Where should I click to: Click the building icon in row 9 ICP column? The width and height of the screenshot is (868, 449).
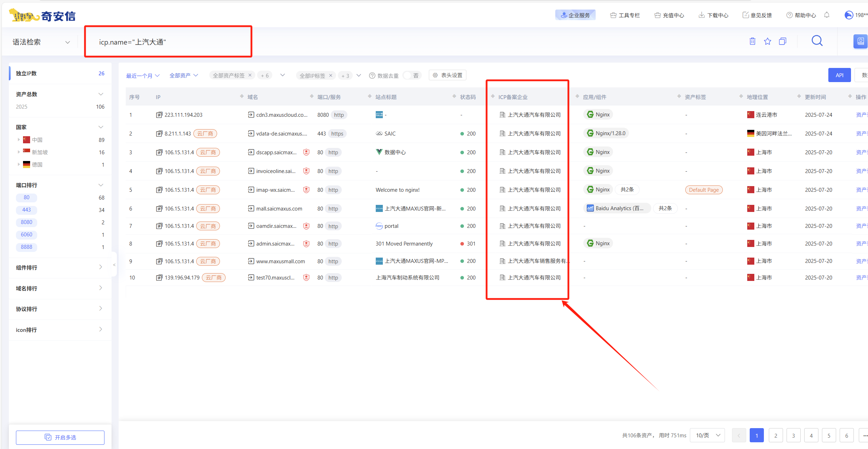click(502, 261)
